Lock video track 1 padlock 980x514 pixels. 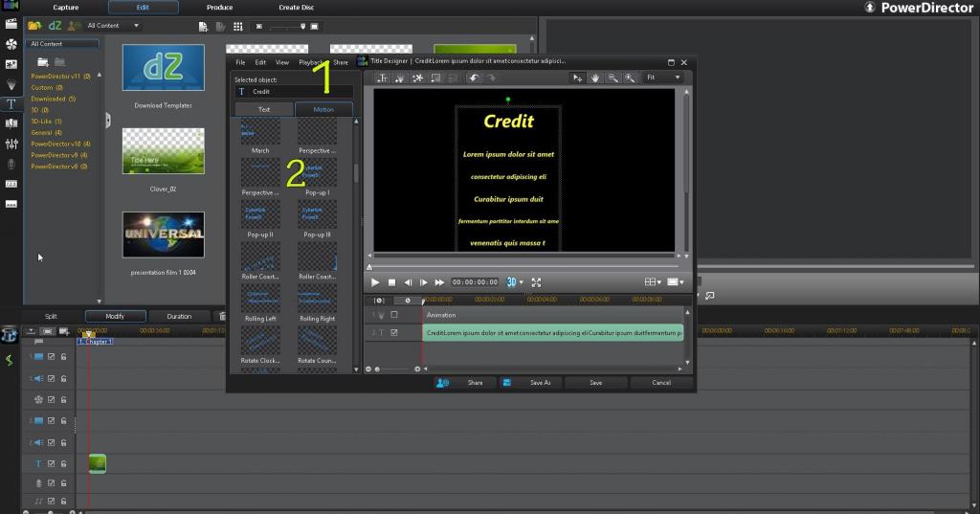click(x=63, y=356)
